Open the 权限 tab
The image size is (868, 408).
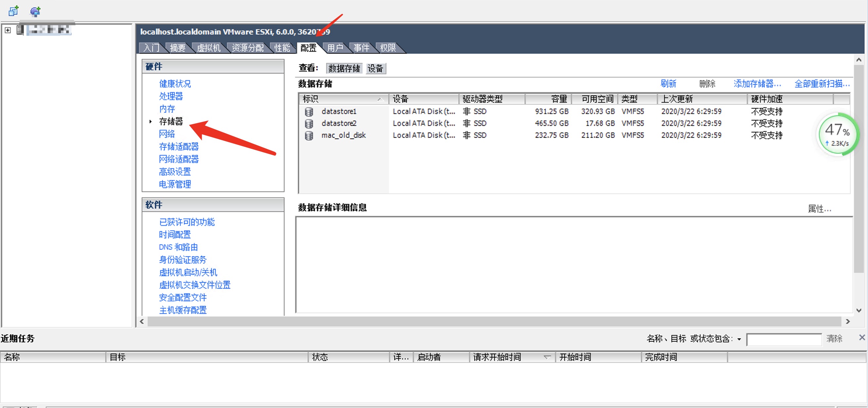pos(388,48)
